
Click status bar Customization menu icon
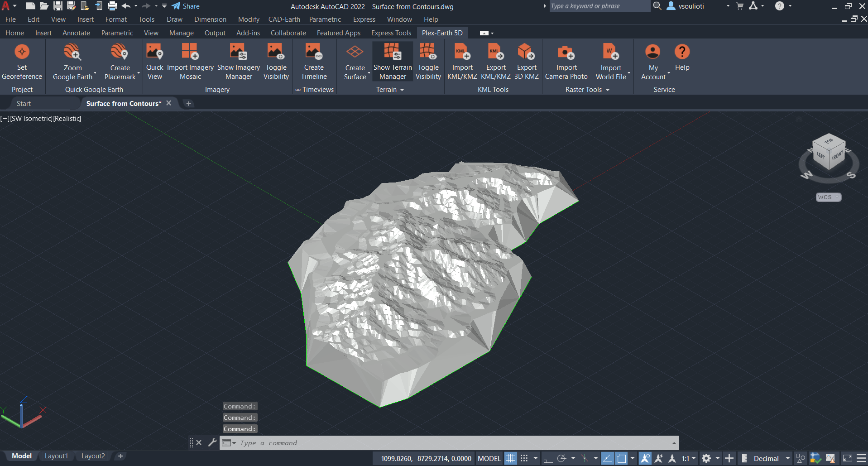[861, 458]
